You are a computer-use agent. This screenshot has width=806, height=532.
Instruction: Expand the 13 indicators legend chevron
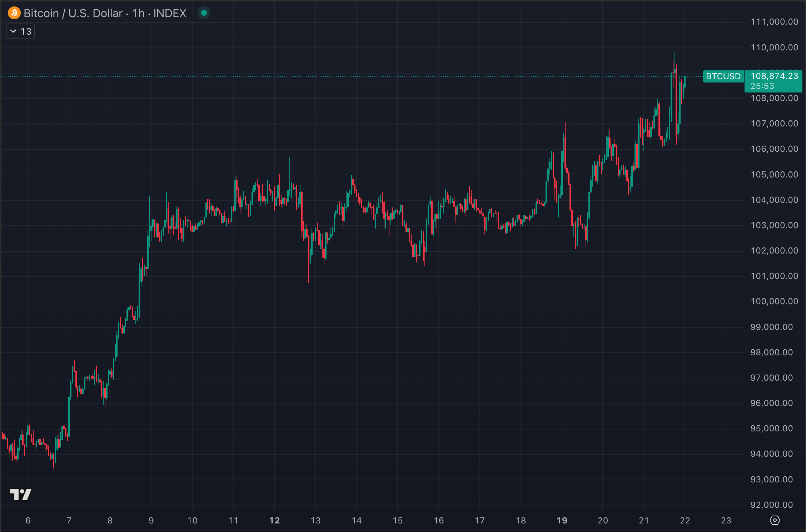point(13,31)
